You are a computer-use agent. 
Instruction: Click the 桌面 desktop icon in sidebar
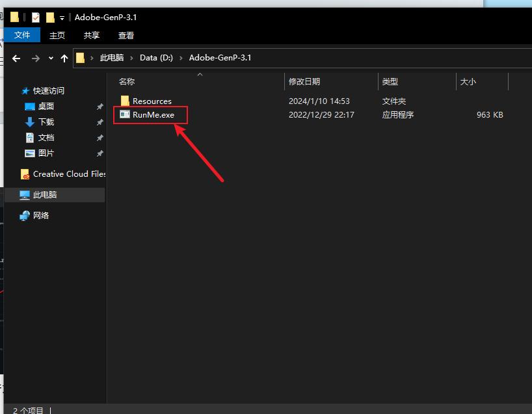pyautogui.click(x=30, y=107)
